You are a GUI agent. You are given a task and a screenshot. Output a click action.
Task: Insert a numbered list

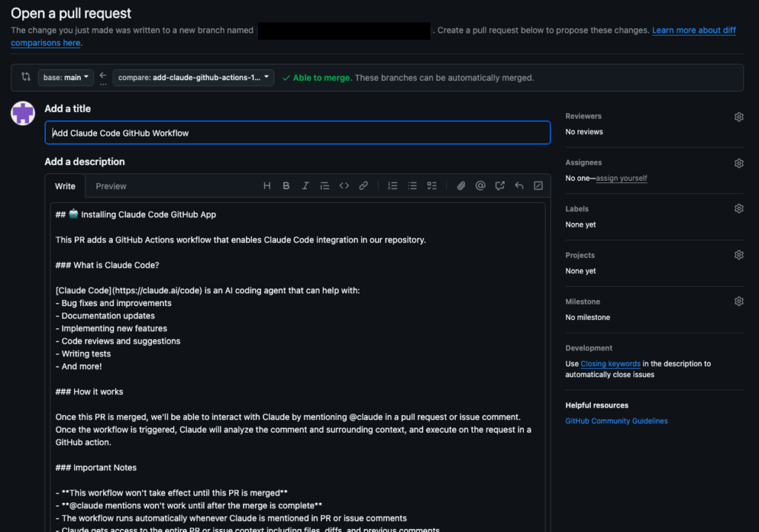click(393, 186)
